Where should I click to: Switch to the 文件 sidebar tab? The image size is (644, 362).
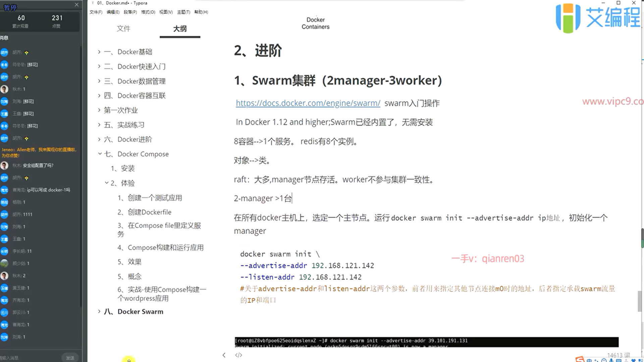tap(123, 29)
